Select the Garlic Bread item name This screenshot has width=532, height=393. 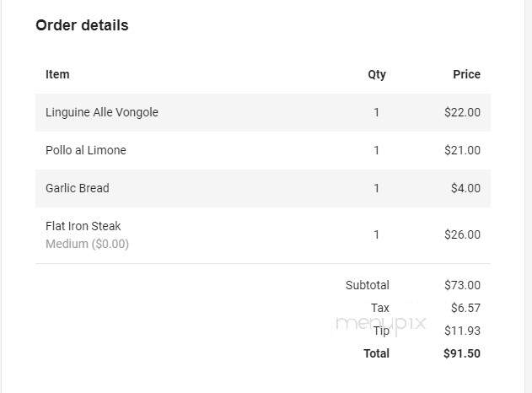(78, 188)
